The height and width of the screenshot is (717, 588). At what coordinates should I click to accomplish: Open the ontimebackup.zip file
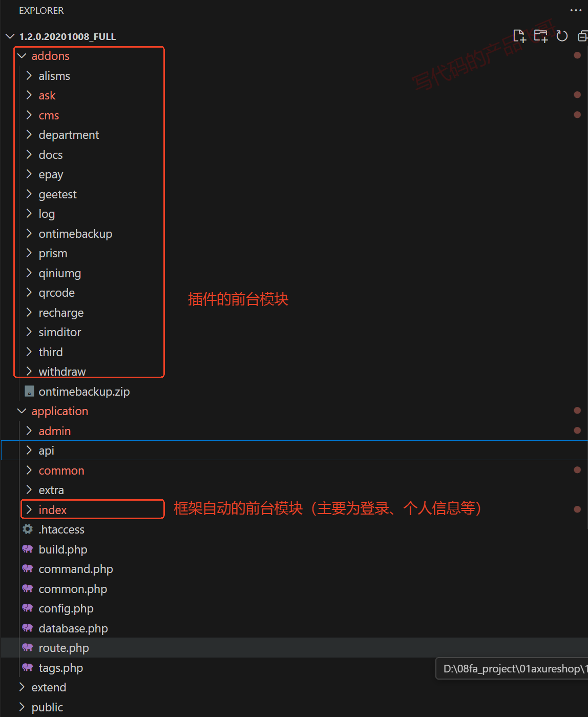[x=84, y=392]
